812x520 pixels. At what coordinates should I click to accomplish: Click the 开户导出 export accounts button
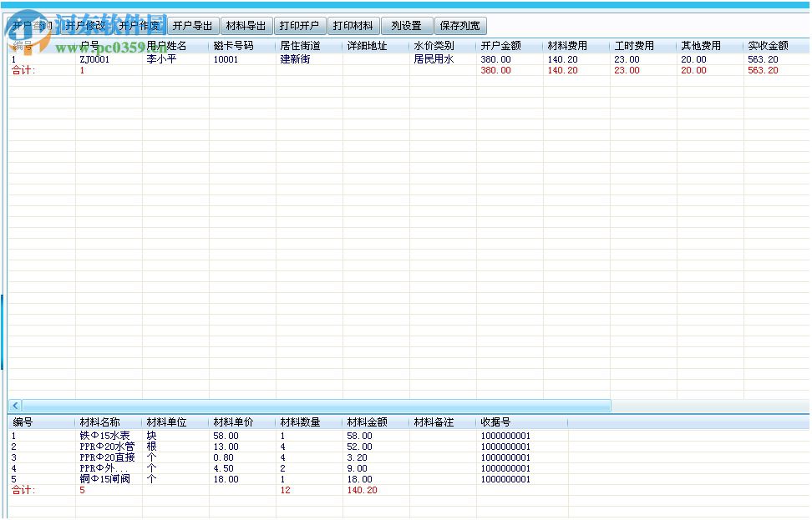(x=195, y=25)
